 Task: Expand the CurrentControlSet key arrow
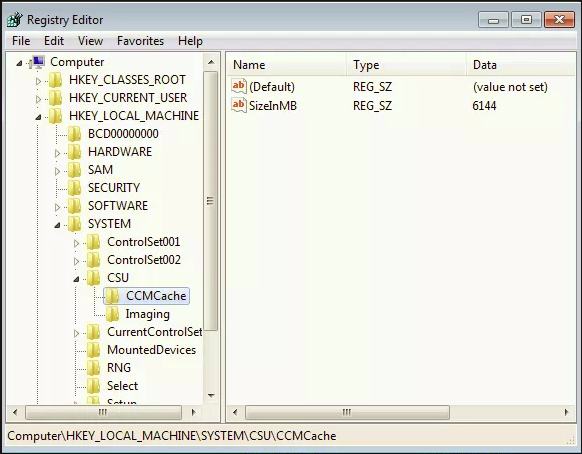(76, 333)
